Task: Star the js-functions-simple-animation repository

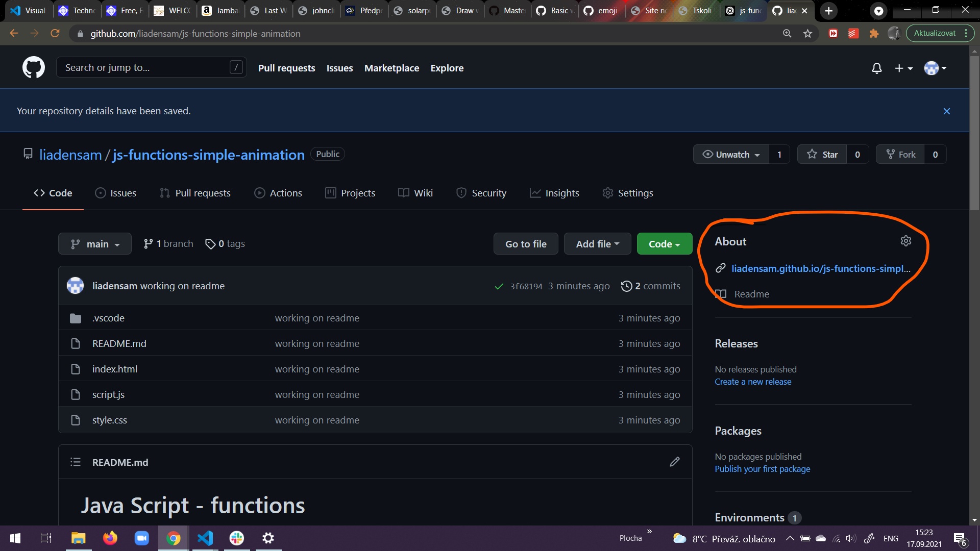Action: 823,154
